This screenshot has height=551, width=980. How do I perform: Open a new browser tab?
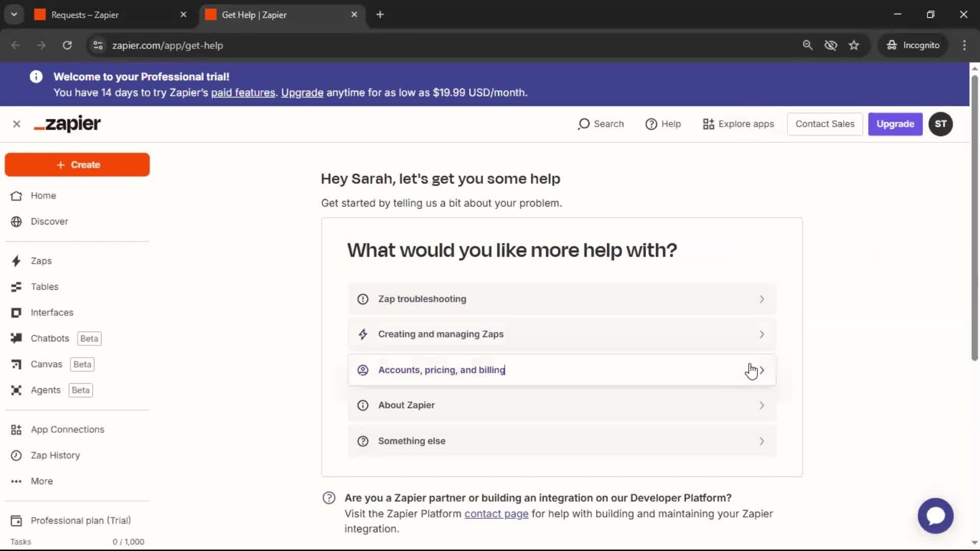click(x=380, y=15)
